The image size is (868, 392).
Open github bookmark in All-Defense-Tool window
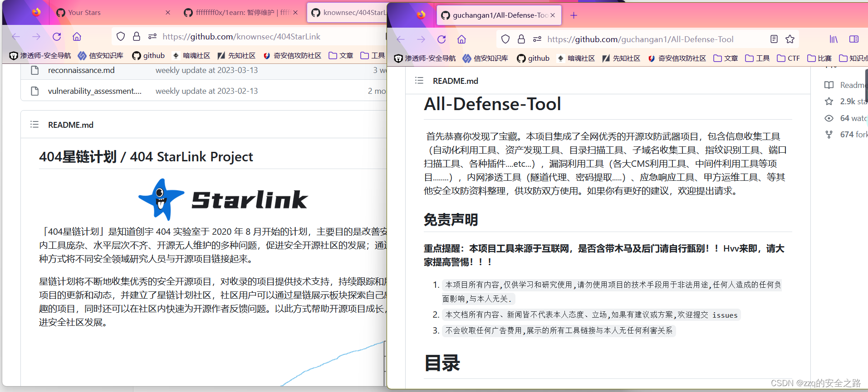533,58
